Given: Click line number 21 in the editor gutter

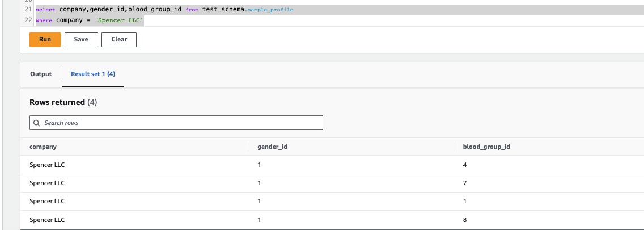Looking at the screenshot, I should tap(28, 10).
